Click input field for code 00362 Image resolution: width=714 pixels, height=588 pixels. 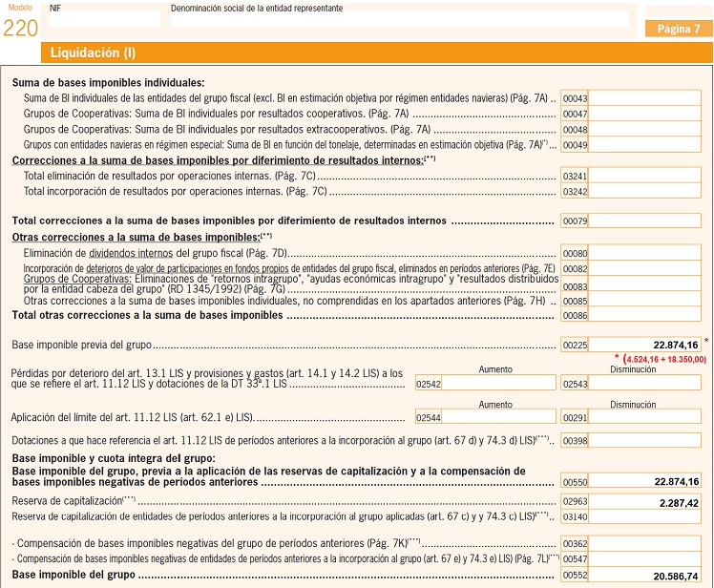(x=644, y=543)
